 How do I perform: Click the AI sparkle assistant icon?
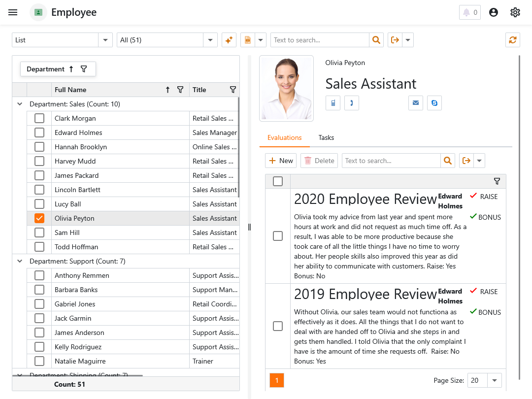[x=229, y=40]
